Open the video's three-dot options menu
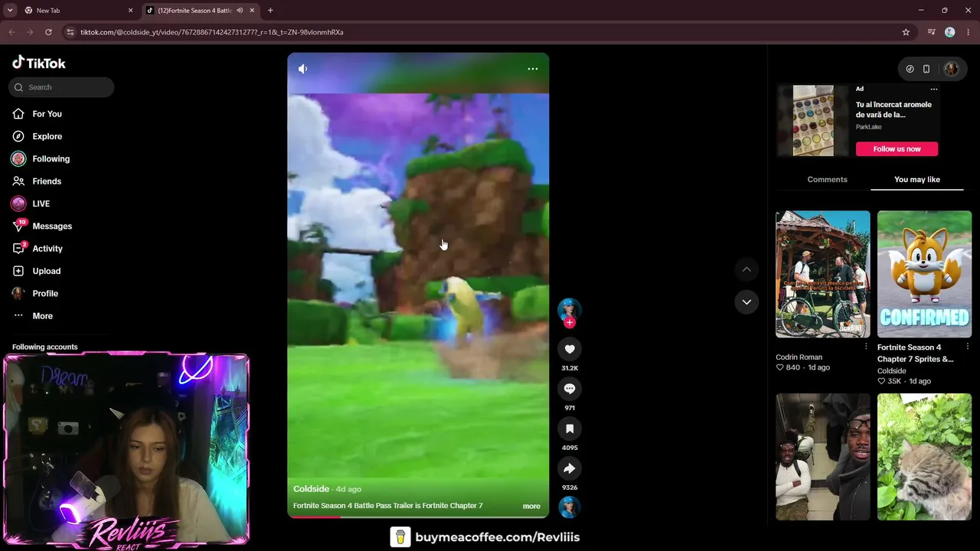Viewport: 980px width, 551px height. tap(533, 69)
